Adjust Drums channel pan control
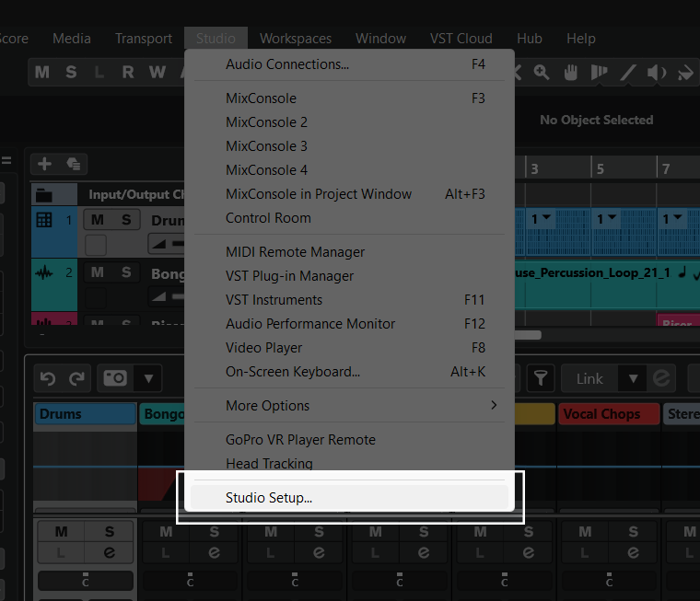Screen dimensions: 700x601 (86, 580)
